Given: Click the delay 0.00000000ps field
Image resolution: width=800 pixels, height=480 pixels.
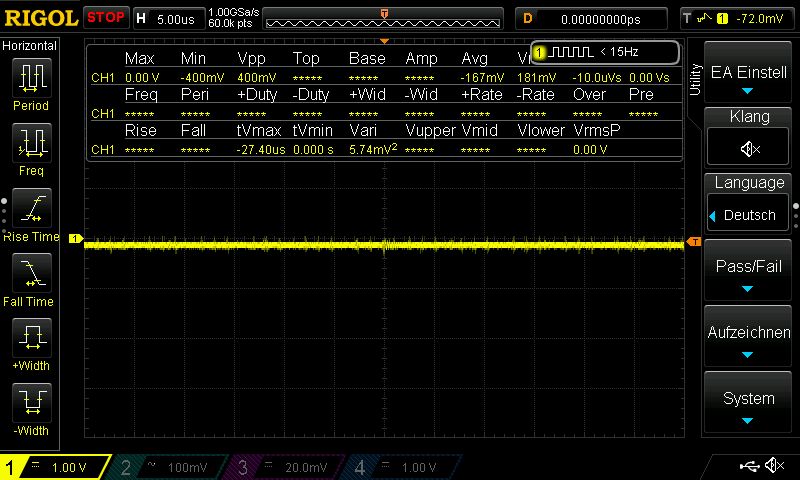Looking at the screenshot, I should tap(591, 19).
